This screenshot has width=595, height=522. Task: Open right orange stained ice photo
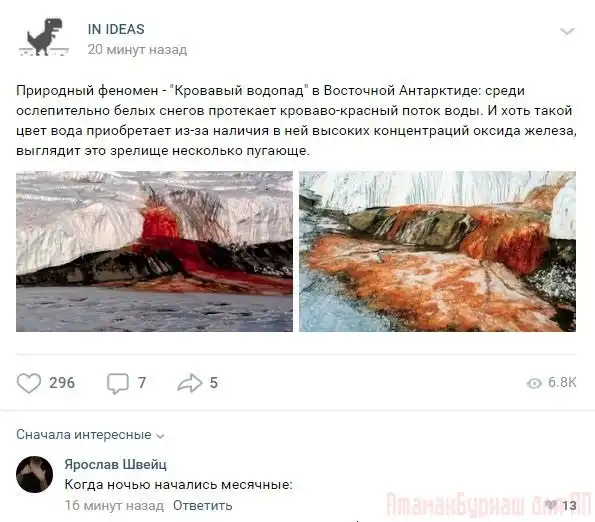pyautogui.click(x=438, y=252)
